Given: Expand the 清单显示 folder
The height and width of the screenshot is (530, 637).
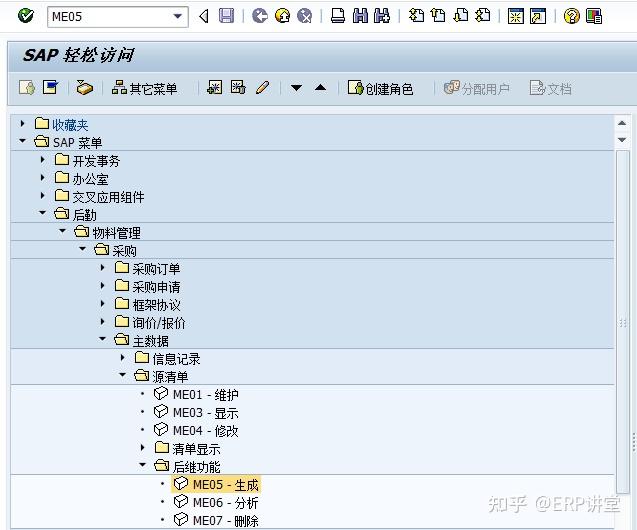Looking at the screenshot, I should [x=143, y=447].
